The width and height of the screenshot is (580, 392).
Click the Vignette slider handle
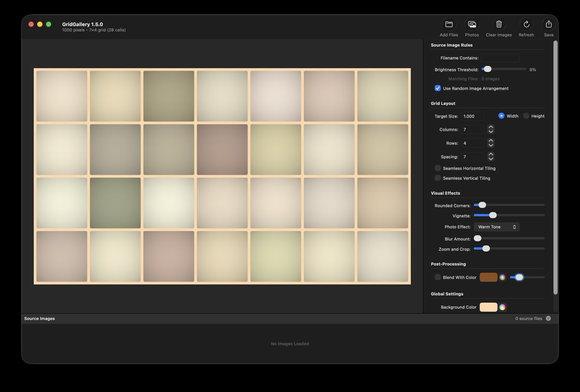493,215
